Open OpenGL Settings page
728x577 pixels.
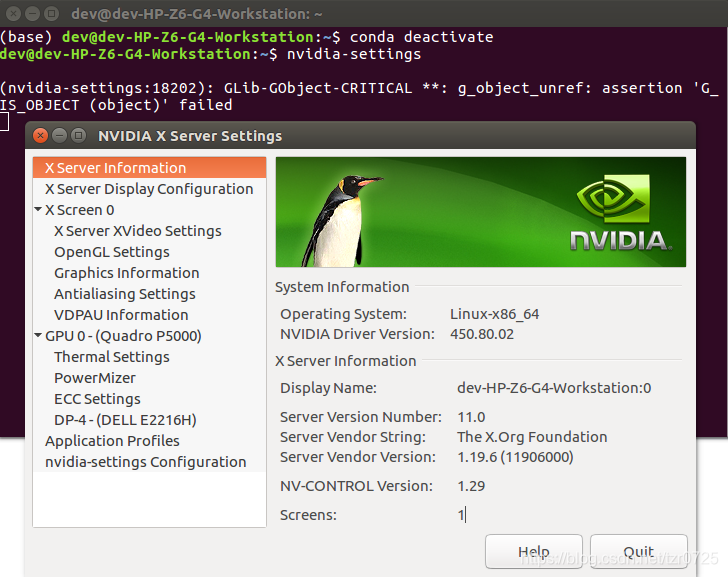click(x=111, y=252)
